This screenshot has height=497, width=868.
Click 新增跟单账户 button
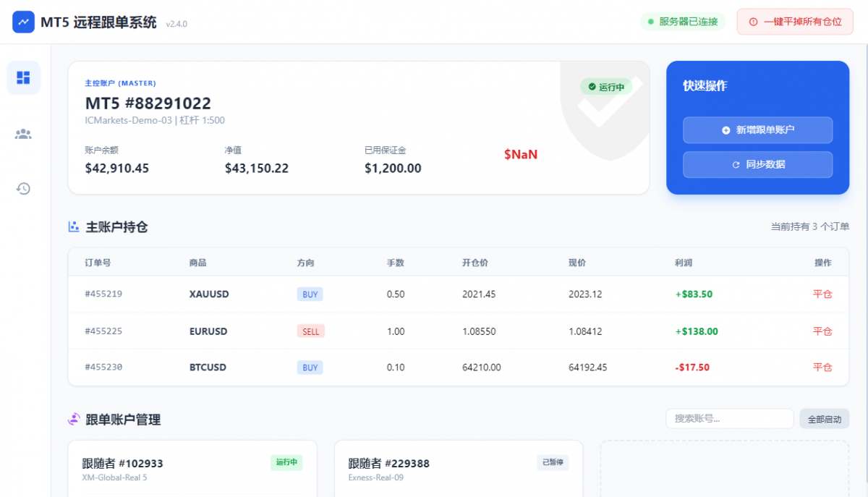click(757, 130)
